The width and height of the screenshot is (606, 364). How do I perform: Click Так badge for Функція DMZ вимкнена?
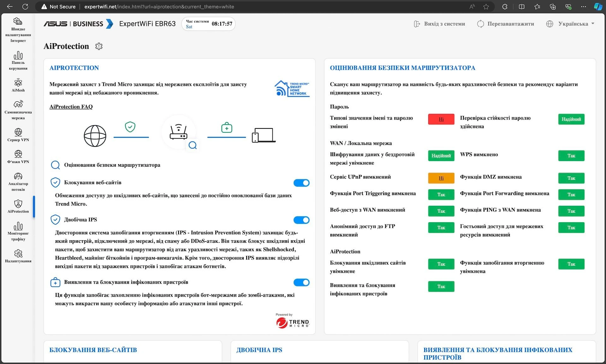(x=571, y=178)
